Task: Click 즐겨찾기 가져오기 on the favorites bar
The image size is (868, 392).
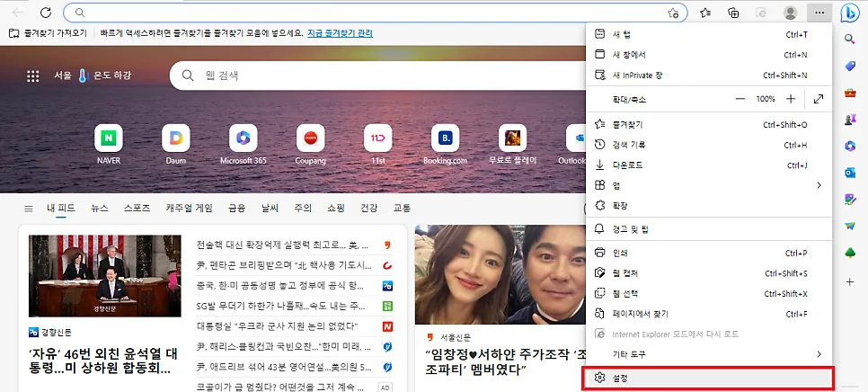Action: pyautogui.click(x=49, y=33)
